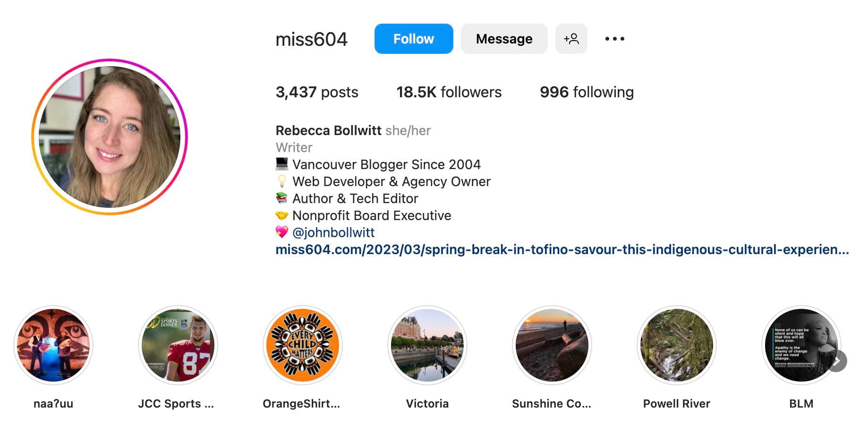Open the three-dot options menu icon
The height and width of the screenshot is (426, 868).
(613, 39)
